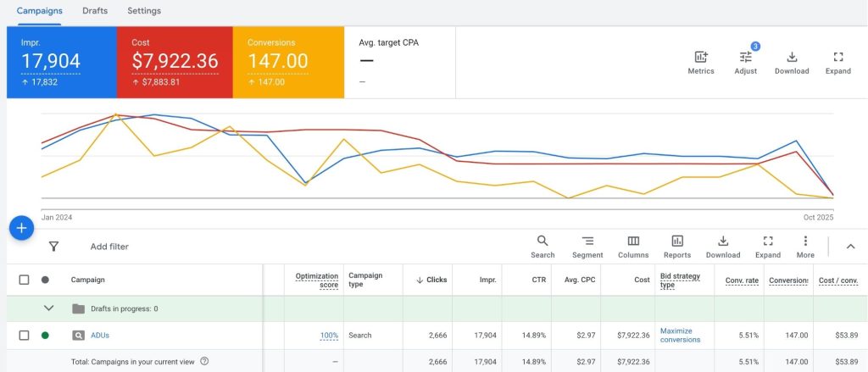The image size is (868, 372).
Task: Click the three-dot More menu
Action: point(805,242)
